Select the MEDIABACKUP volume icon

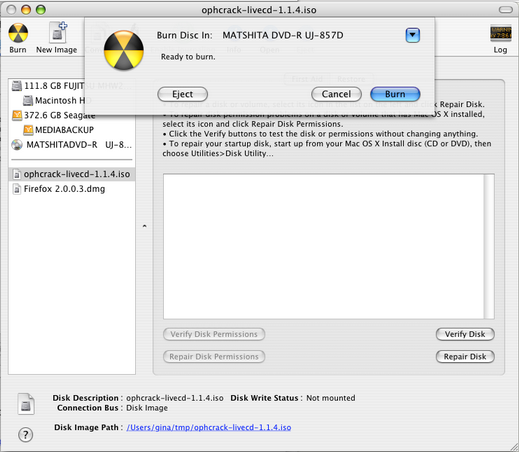tap(28, 130)
